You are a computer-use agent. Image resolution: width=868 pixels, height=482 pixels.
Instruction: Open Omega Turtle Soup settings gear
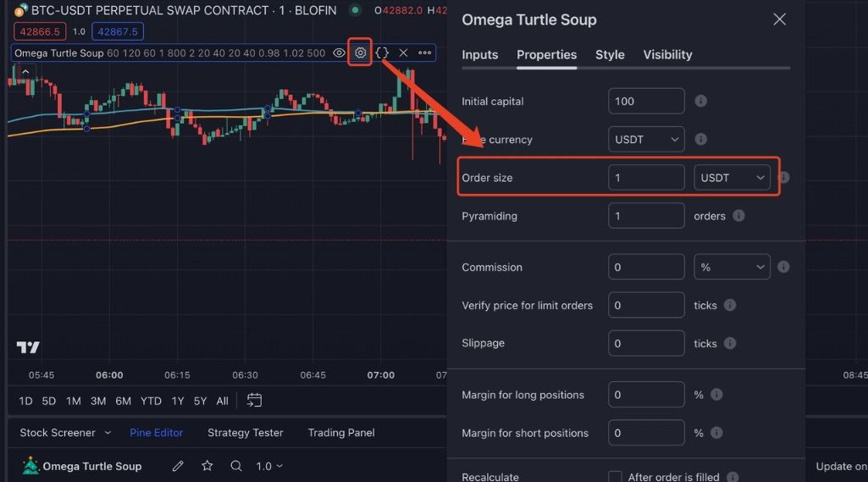tap(360, 53)
